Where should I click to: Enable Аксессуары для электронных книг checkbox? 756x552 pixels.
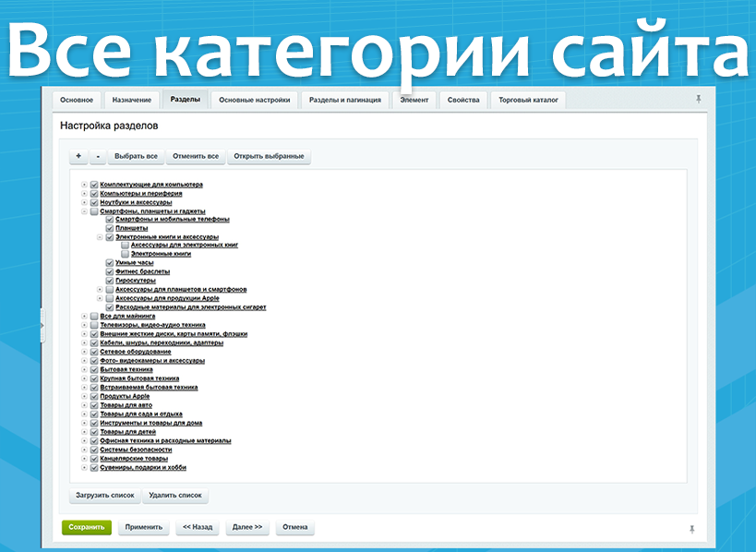click(x=126, y=246)
